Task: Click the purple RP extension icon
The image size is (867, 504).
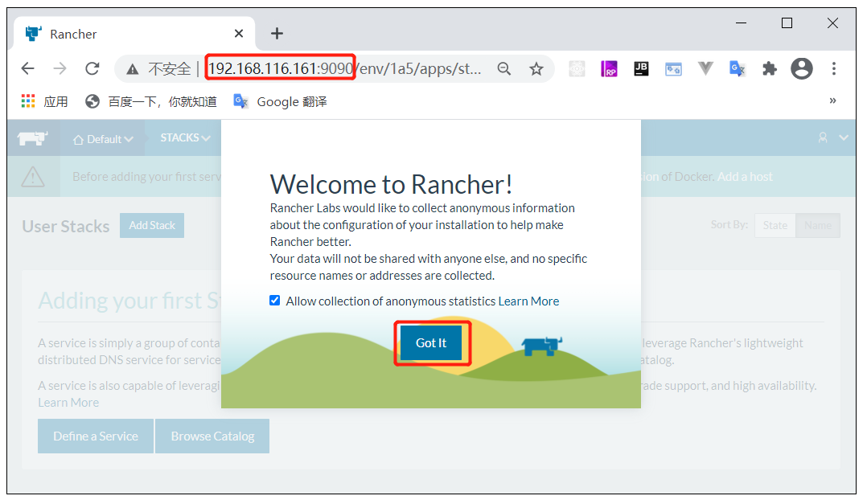Action: coord(609,69)
